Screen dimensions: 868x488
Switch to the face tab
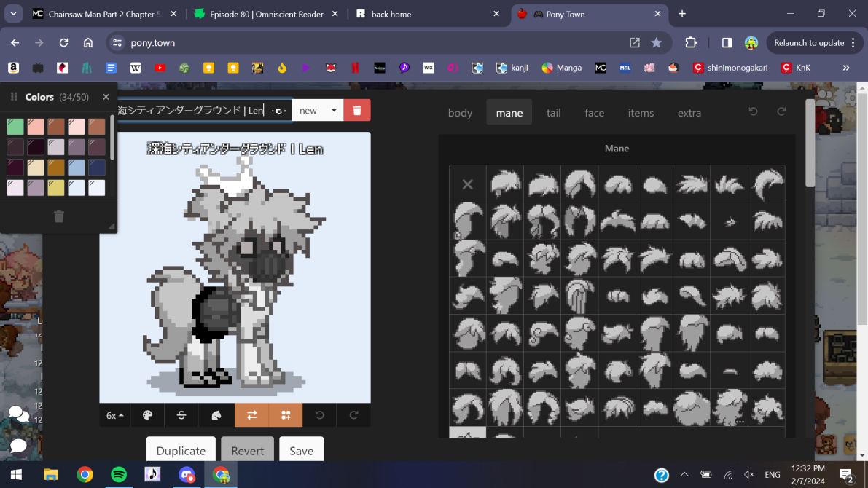click(x=594, y=113)
